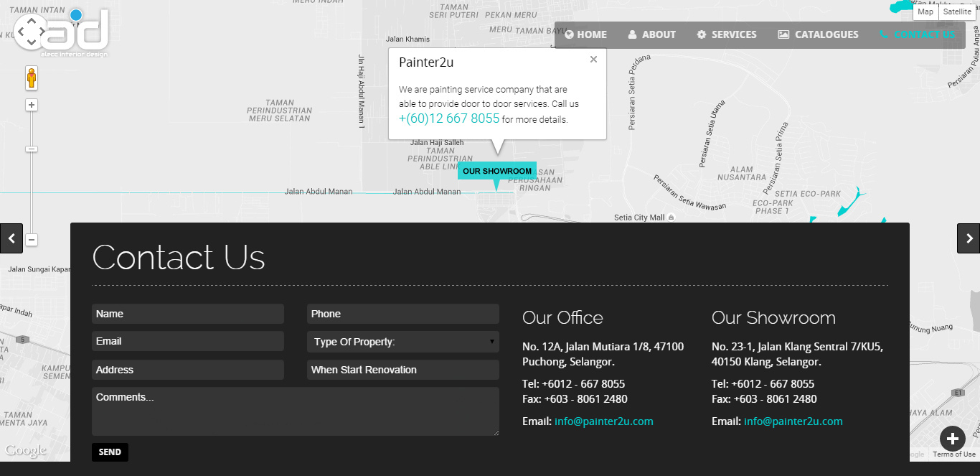
Task: Open the Home menu item
Action: 585,34
